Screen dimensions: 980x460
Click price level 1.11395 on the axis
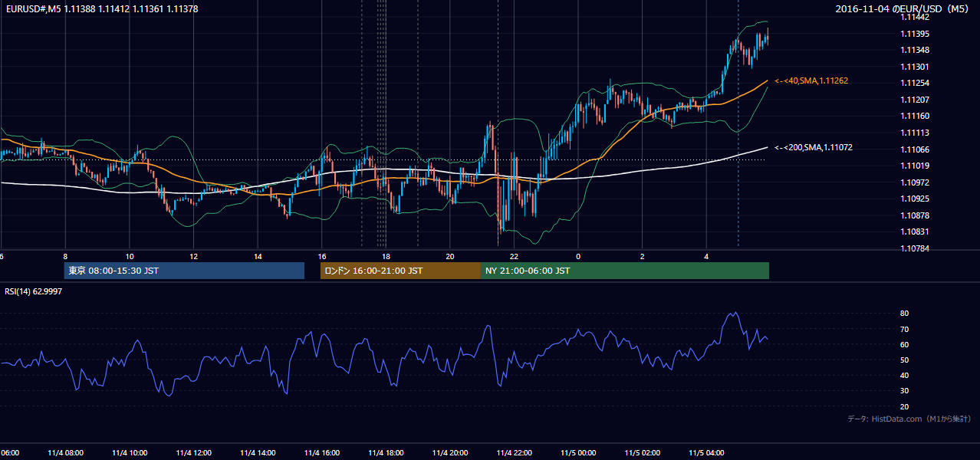914,34
